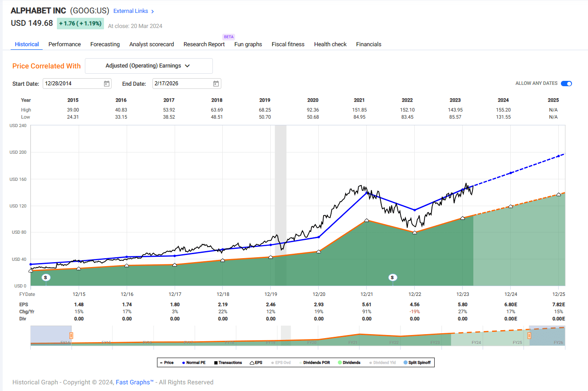Expand the External Links menu
This screenshot has height=391, width=588.
pos(134,11)
